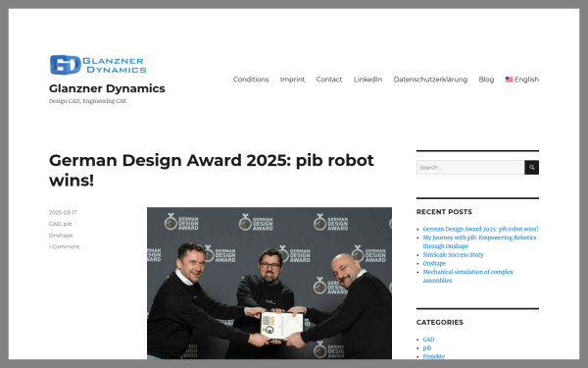Open recent post 'German Design Award 2025: pib robot wins!'
588x368 pixels.
coord(480,229)
